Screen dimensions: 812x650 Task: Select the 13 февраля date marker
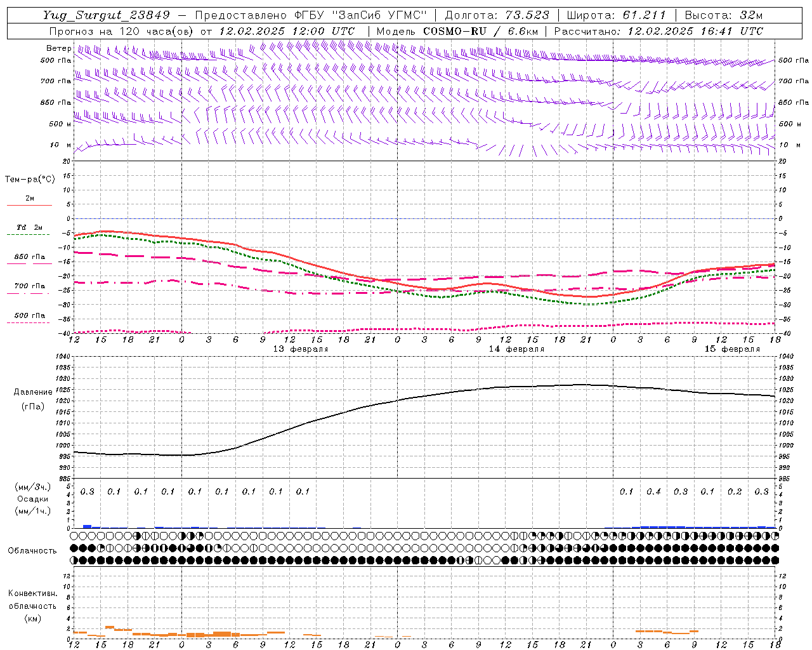(301, 349)
